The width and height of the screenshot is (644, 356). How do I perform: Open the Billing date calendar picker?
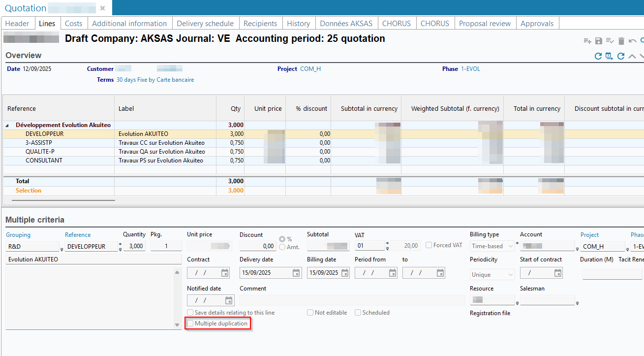click(x=345, y=273)
